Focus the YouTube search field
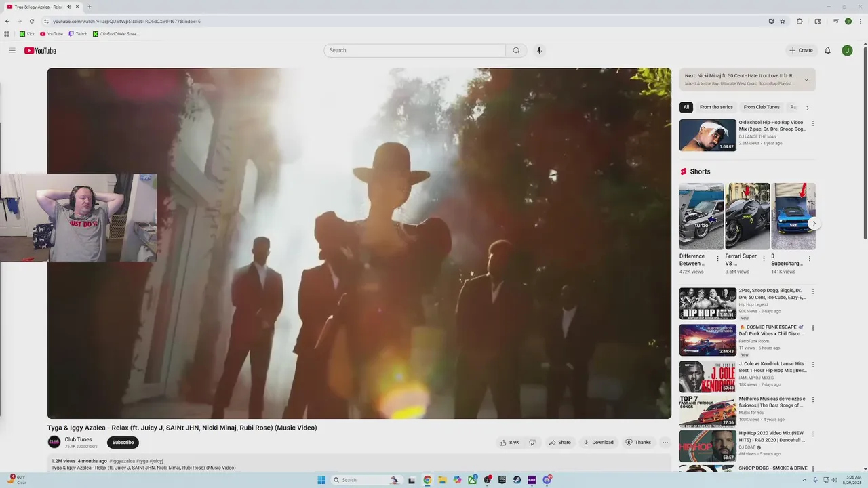The height and width of the screenshot is (488, 868). tap(415, 50)
